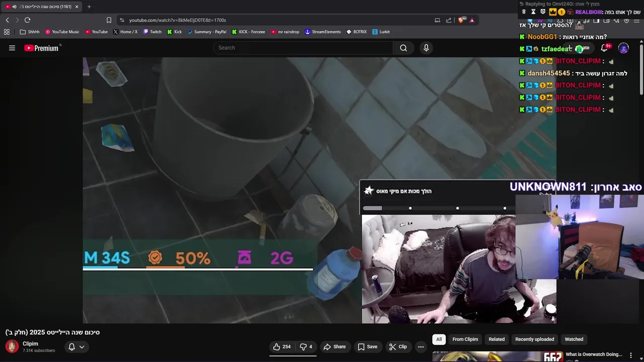
Task: Mute the tab using the speaker icon
Action: [14, 7]
